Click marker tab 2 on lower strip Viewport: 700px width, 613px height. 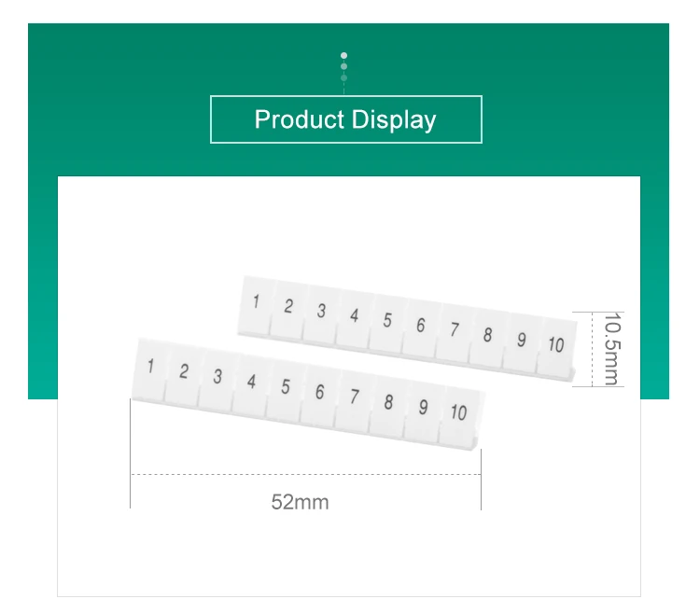click(x=184, y=374)
